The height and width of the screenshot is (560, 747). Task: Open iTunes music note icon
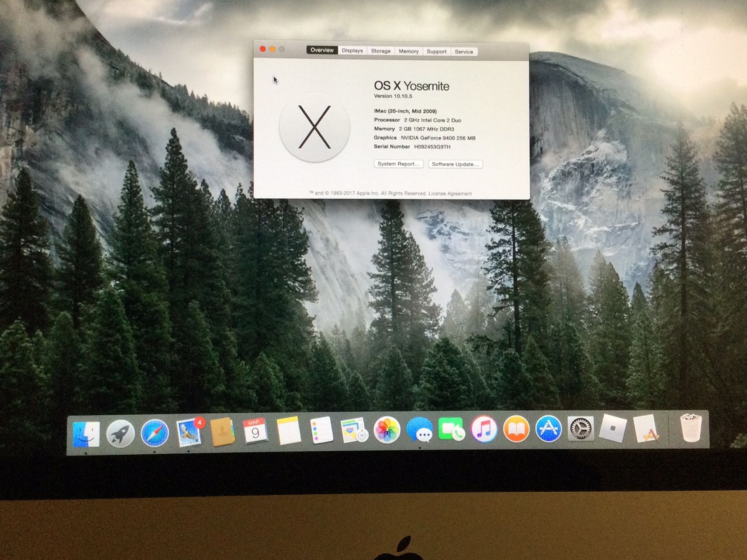click(x=484, y=429)
